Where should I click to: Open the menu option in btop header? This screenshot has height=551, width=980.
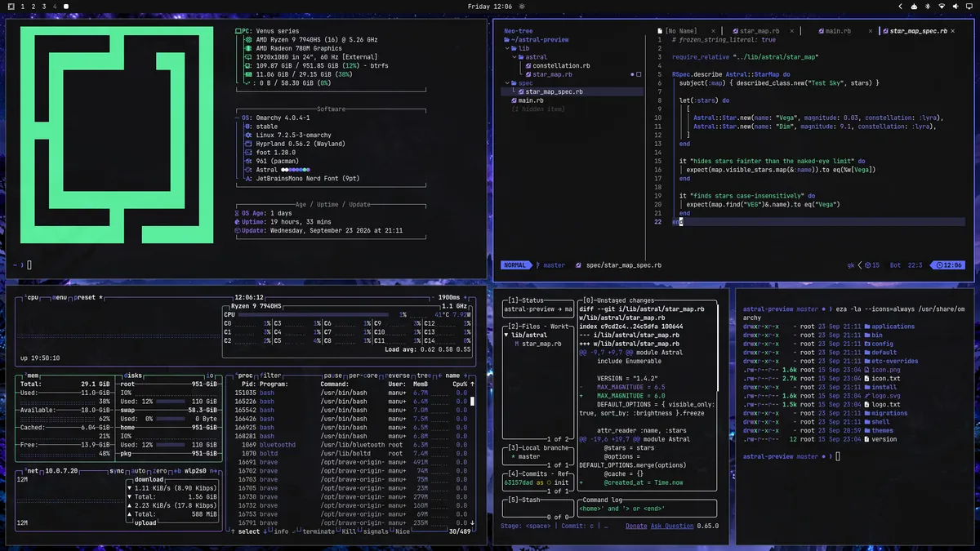click(x=60, y=297)
